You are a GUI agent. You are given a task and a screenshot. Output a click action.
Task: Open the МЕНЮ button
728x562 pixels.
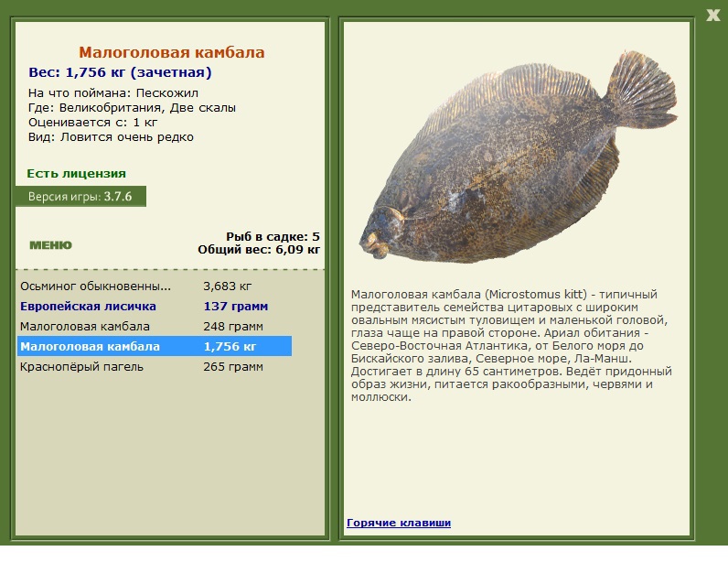(x=50, y=245)
